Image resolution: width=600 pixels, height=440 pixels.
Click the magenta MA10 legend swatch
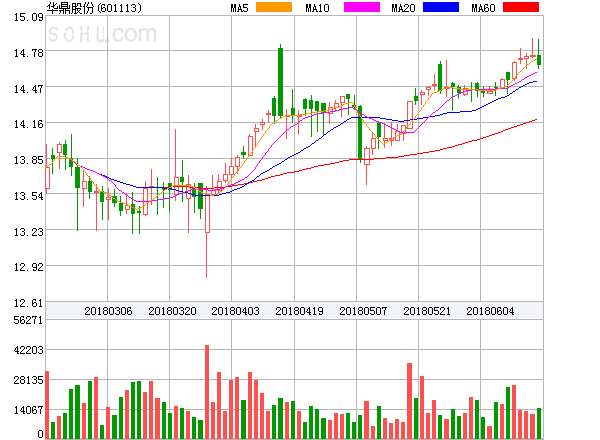click(x=362, y=7)
